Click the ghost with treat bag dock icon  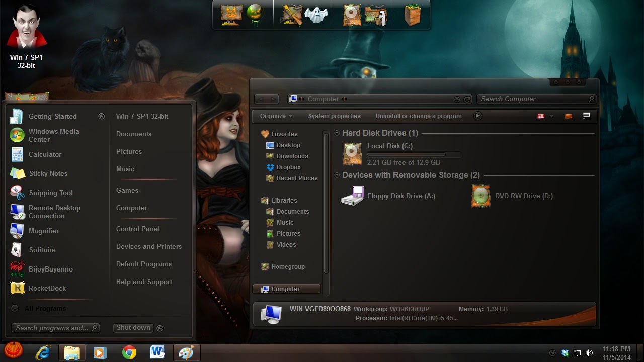click(375, 15)
